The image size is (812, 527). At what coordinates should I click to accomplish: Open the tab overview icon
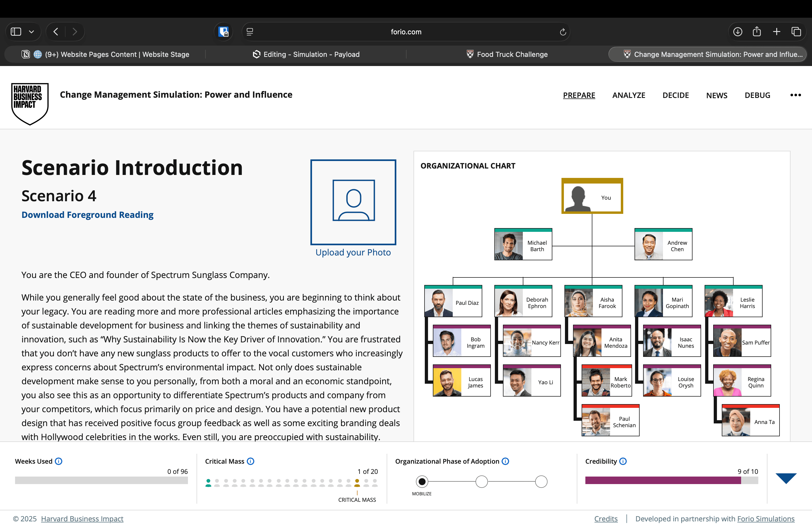coord(796,32)
